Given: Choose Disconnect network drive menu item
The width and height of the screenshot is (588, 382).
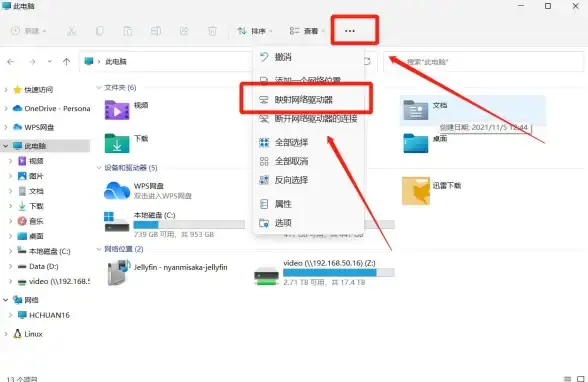Looking at the screenshot, I should (x=308, y=119).
